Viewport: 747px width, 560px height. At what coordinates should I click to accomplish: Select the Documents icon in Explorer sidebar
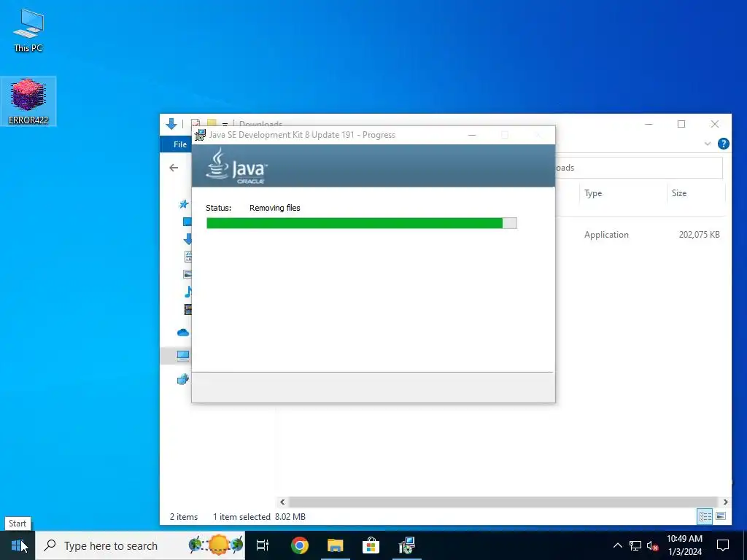(187, 257)
